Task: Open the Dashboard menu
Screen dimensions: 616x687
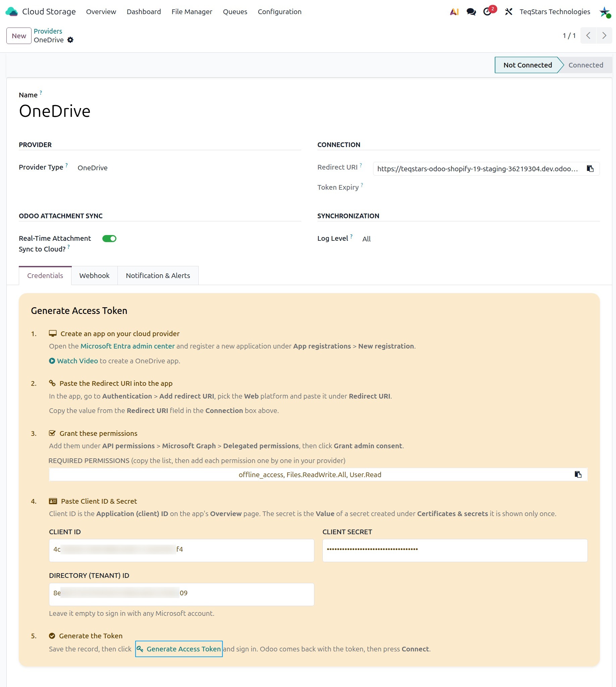Action: 144,12
